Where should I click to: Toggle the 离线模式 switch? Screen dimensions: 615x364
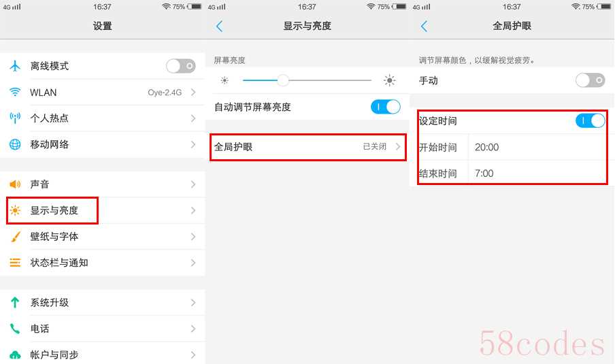(x=181, y=66)
